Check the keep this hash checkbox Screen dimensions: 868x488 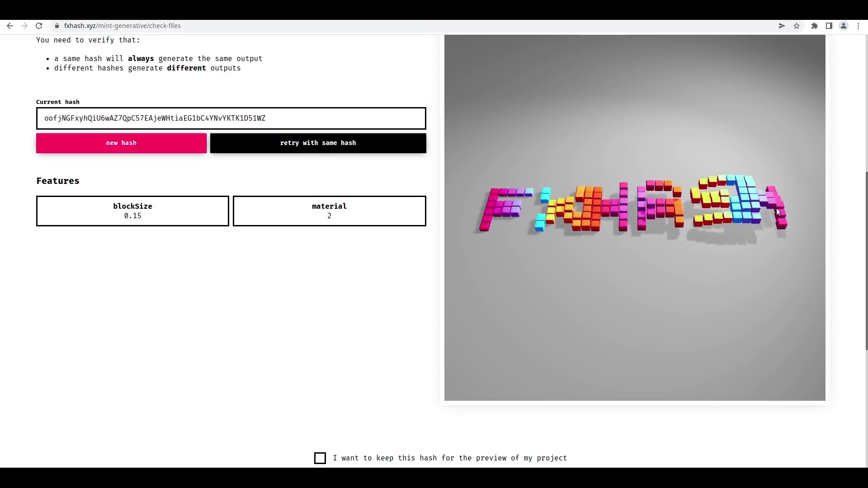click(320, 458)
